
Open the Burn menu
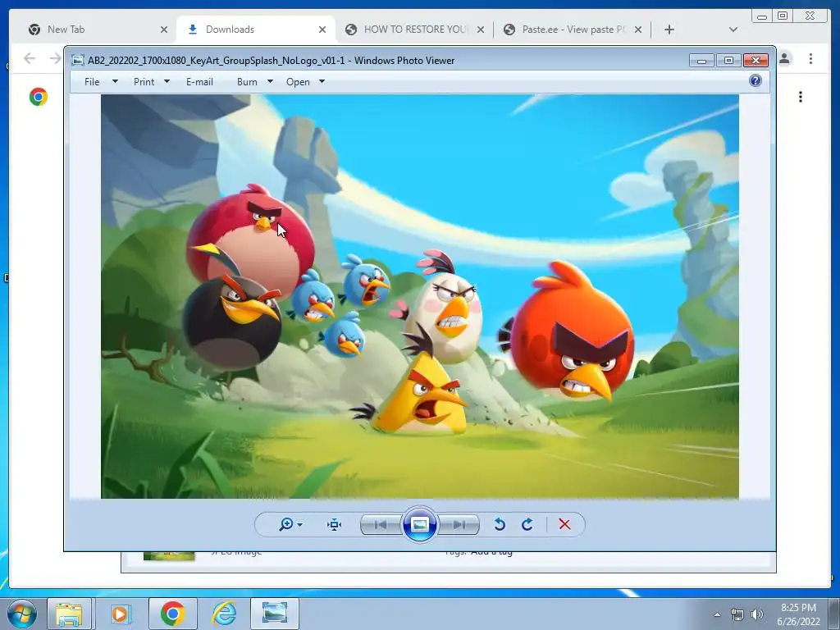247,82
